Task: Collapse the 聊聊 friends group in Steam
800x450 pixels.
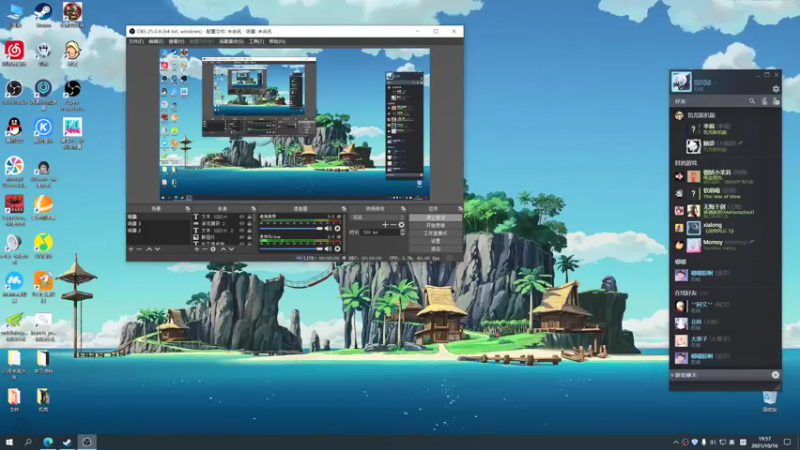Action: (x=681, y=262)
